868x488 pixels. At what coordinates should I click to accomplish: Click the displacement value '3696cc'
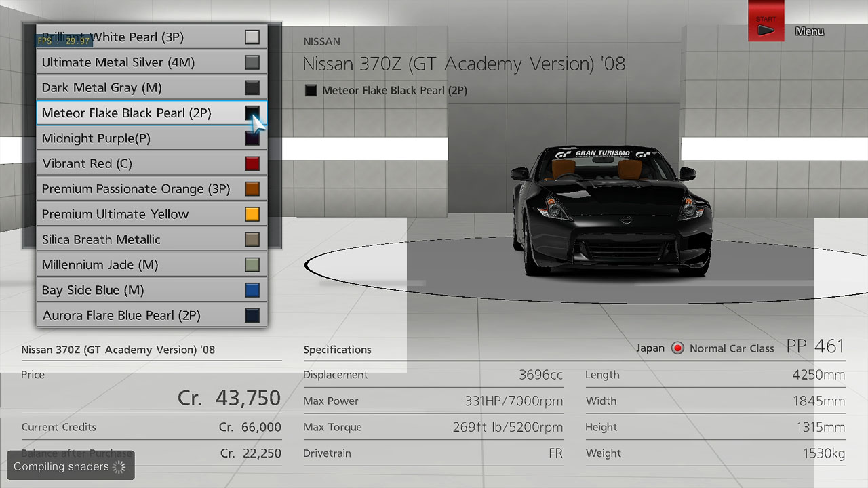(541, 375)
